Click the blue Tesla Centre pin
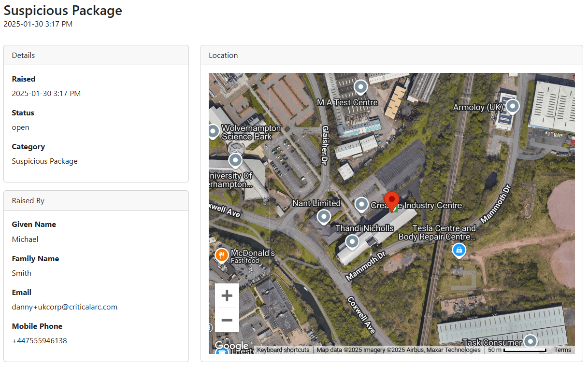The image size is (588, 365). 459,250
